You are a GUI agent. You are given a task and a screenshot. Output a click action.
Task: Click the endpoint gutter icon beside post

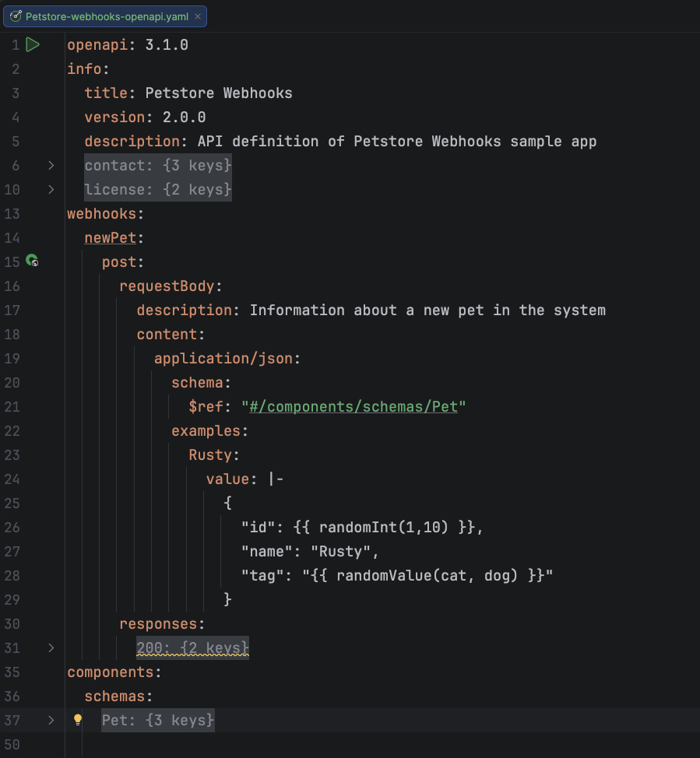pyautogui.click(x=32, y=261)
